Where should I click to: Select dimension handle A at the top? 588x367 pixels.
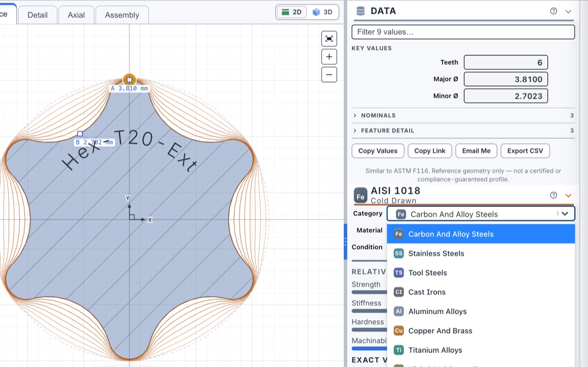(129, 79)
